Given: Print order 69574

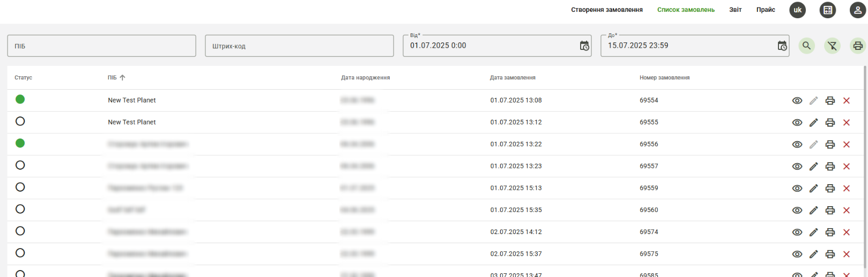Looking at the screenshot, I should click(830, 232).
